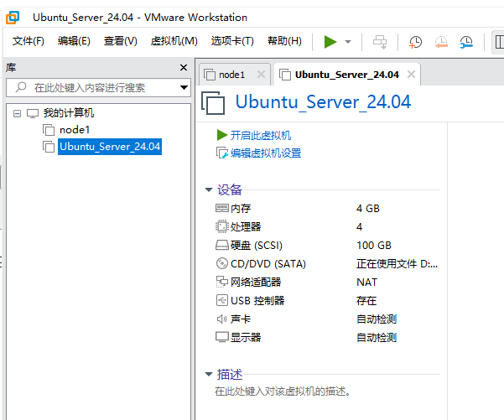This screenshot has width=504, height=420.
Task: Click the network adapter icon
Action: [221, 282]
